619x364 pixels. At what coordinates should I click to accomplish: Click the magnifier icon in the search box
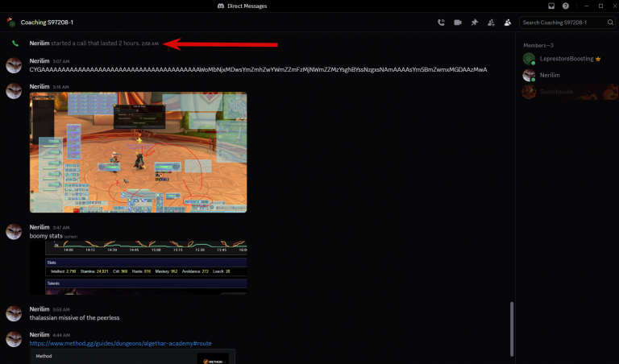[610, 23]
